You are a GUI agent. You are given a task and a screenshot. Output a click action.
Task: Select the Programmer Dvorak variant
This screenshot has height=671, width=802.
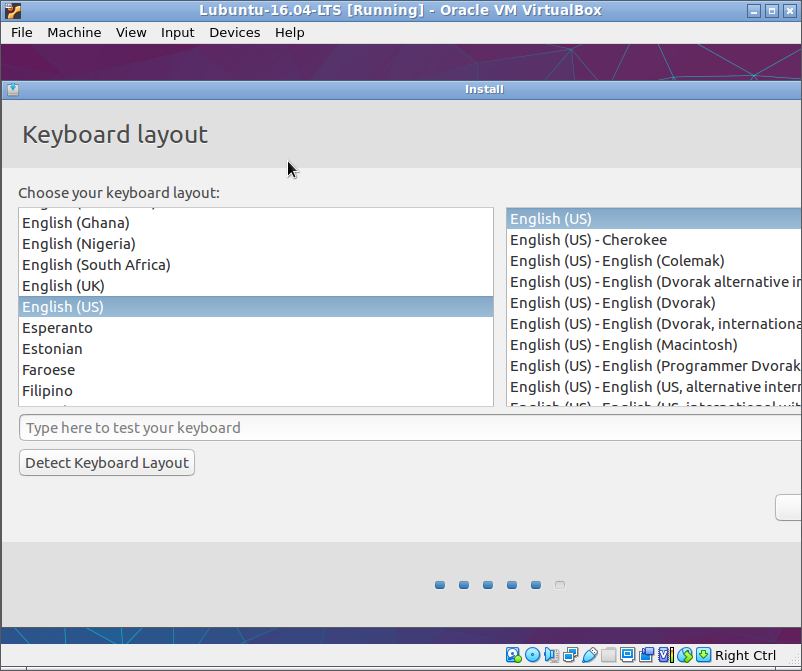pos(654,366)
